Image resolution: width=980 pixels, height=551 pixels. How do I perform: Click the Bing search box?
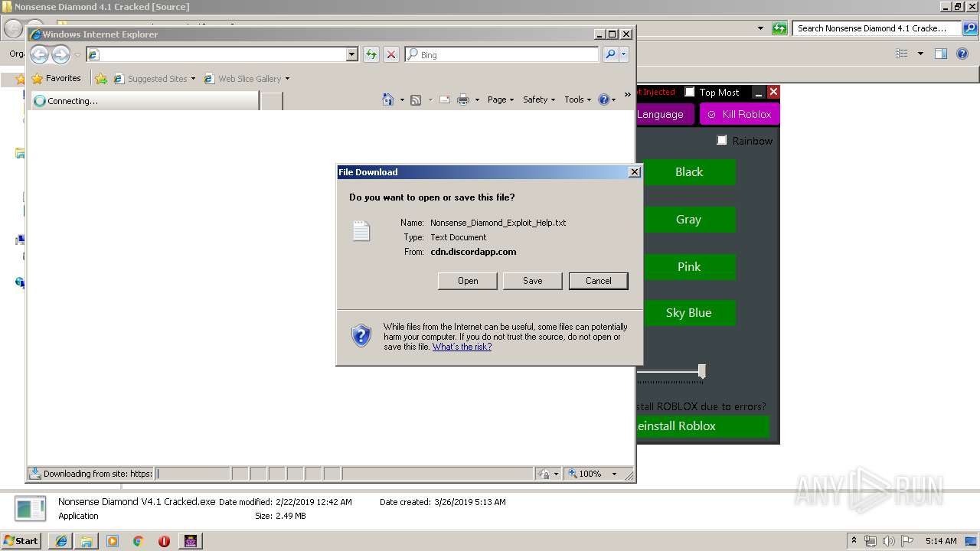(501, 54)
